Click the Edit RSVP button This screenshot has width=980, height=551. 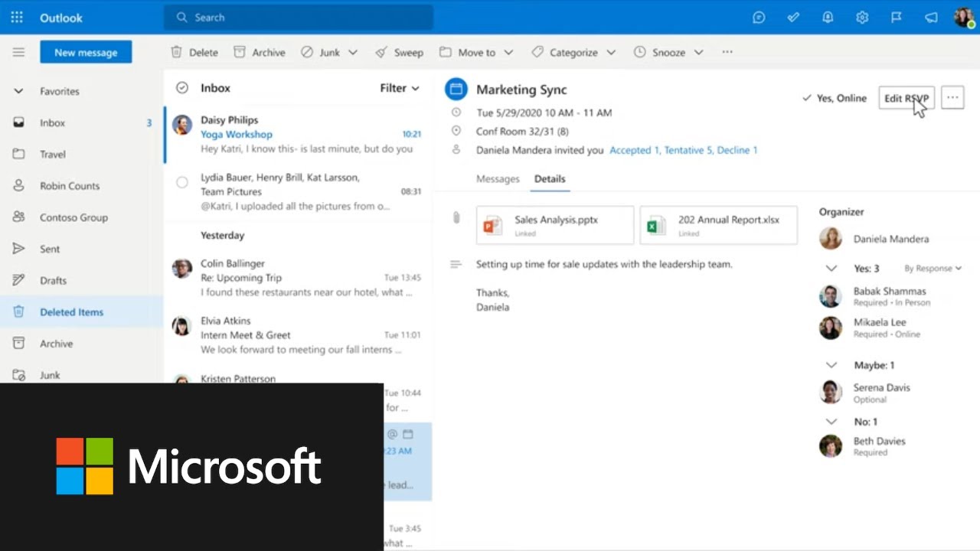(906, 98)
